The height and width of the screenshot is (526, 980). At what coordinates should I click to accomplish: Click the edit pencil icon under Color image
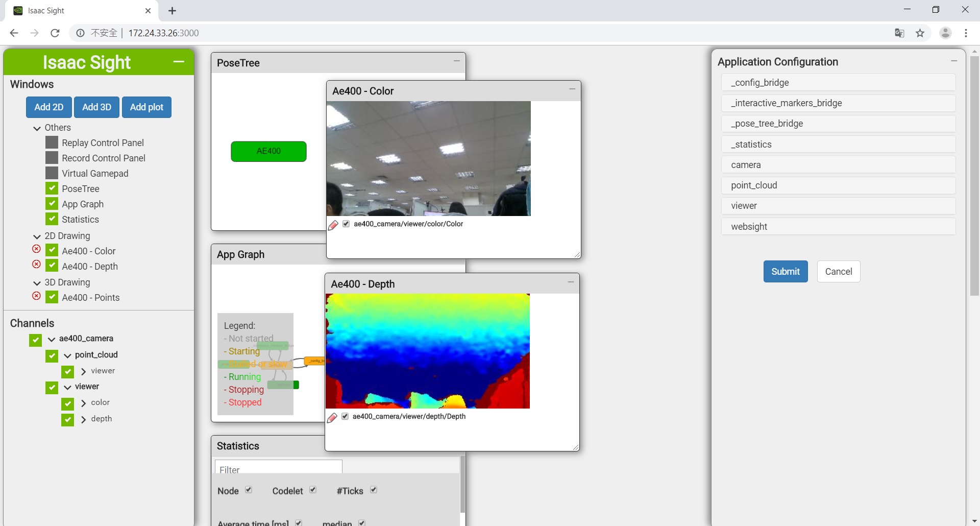point(333,225)
